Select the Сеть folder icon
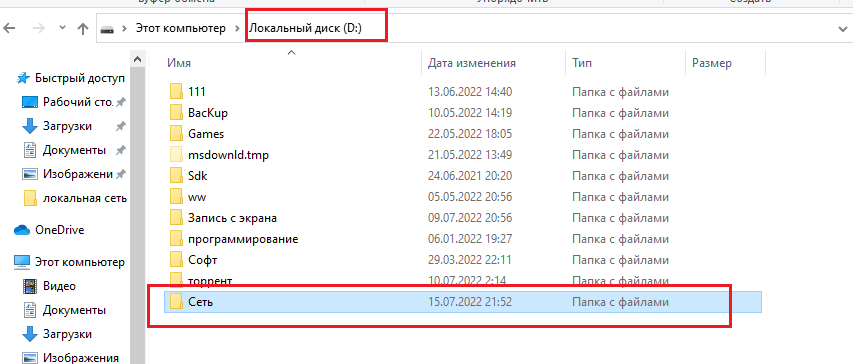The width and height of the screenshot is (853, 364). coord(176,301)
